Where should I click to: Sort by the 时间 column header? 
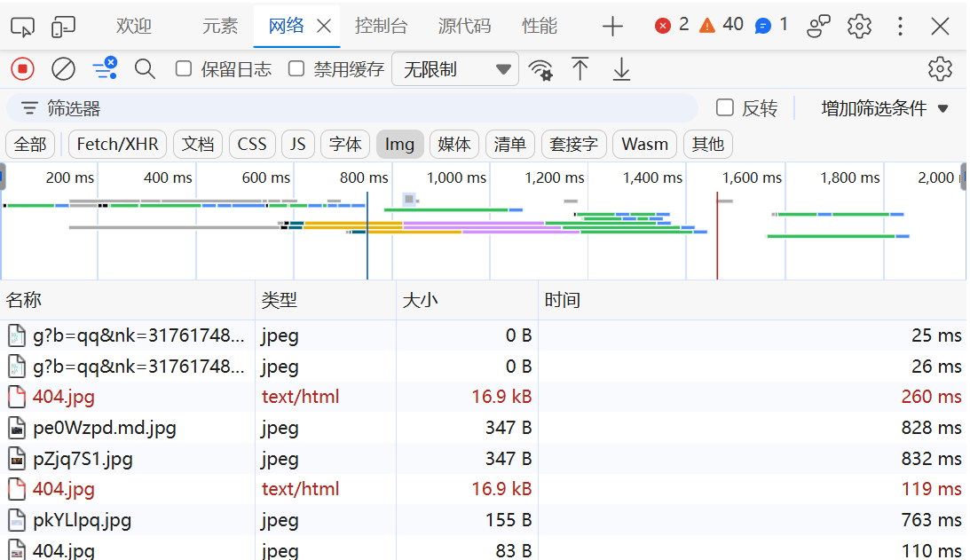[x=753, y=300]
